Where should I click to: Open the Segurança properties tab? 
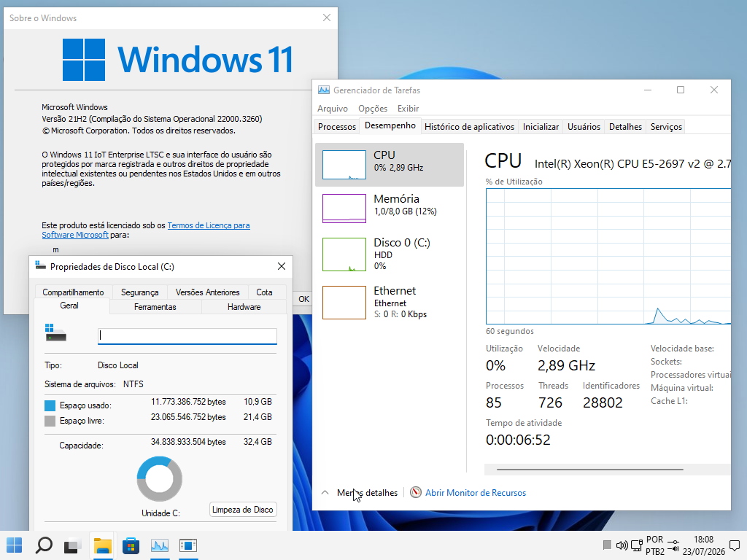(139, 292)
